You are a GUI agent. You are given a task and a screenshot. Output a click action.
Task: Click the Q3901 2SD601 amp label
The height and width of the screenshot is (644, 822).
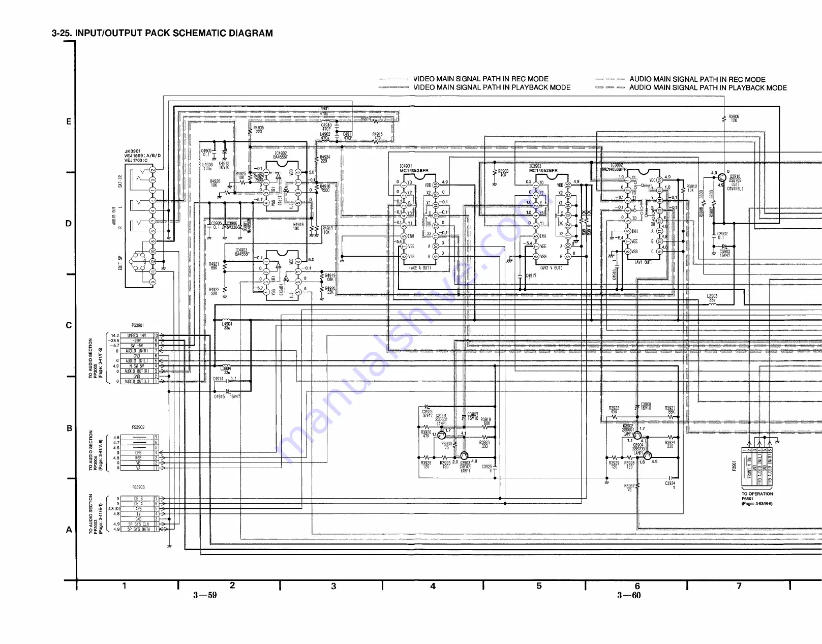click(441, 419)
